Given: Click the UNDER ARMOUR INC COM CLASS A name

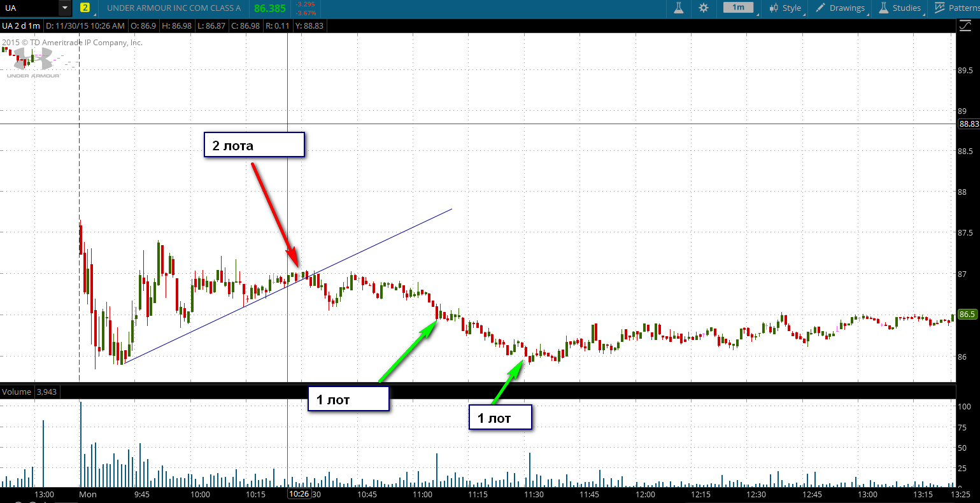Looking at the screenshot, I should tap(174, 8).
